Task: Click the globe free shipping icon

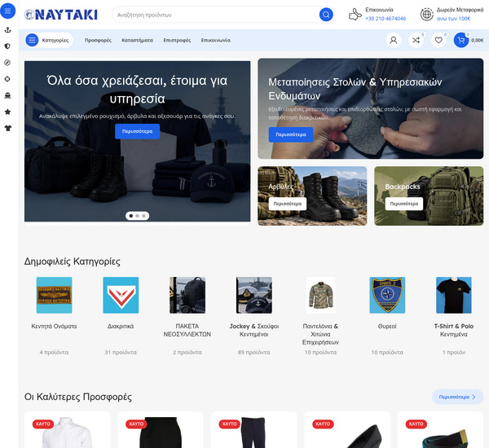Action: 426,15
